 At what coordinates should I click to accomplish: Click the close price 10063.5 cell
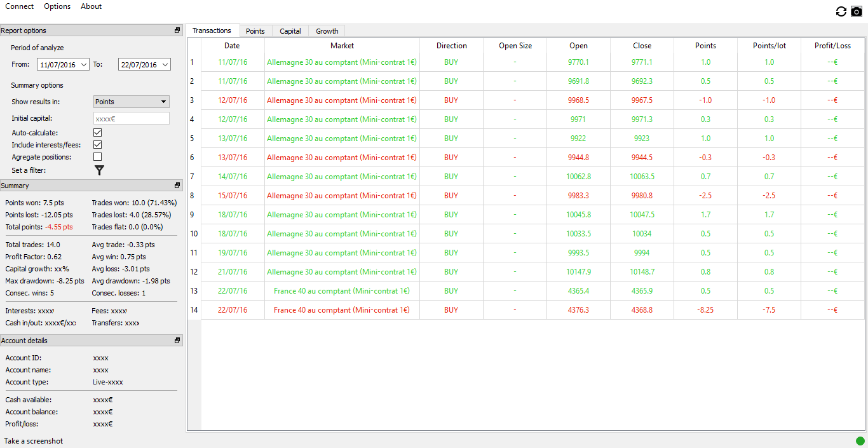tap(642, 177)
